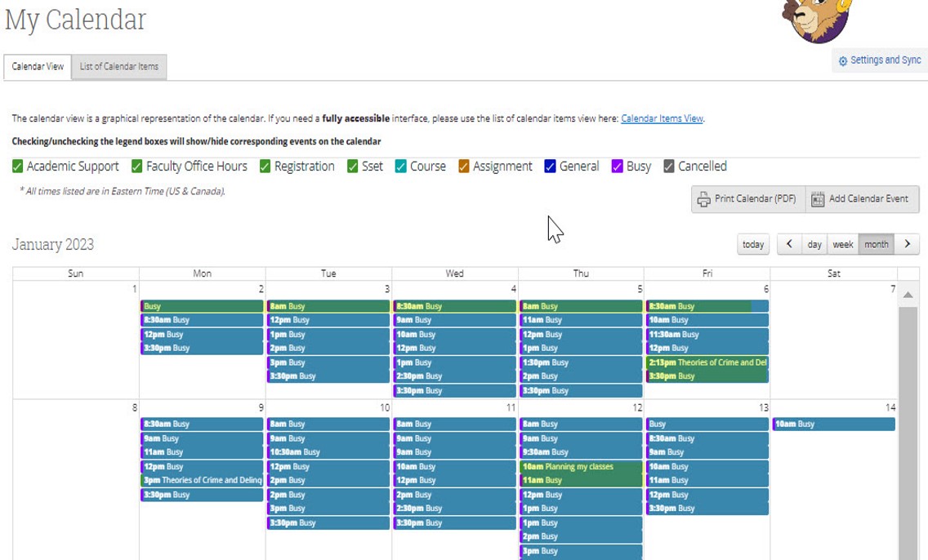Switch to List of Calendar Items tab
928x560 pixels.
tap(119, 67)
